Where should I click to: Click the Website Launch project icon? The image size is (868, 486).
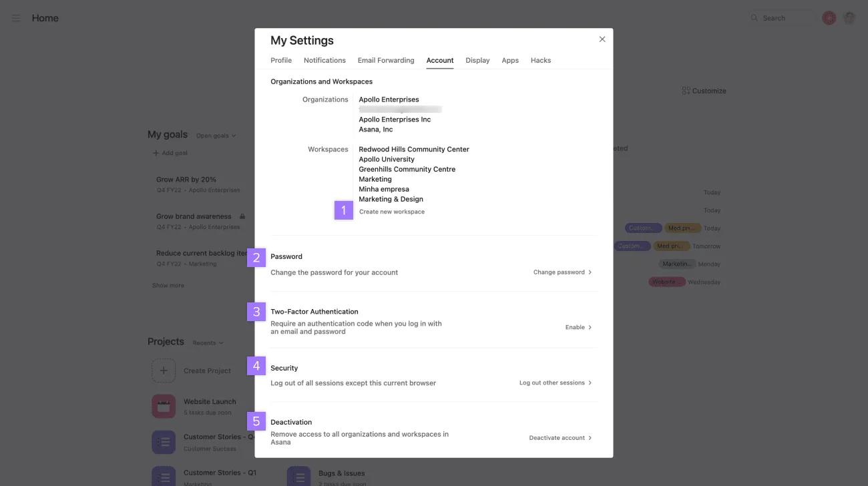pyautogui.click(x=164, y=406)
